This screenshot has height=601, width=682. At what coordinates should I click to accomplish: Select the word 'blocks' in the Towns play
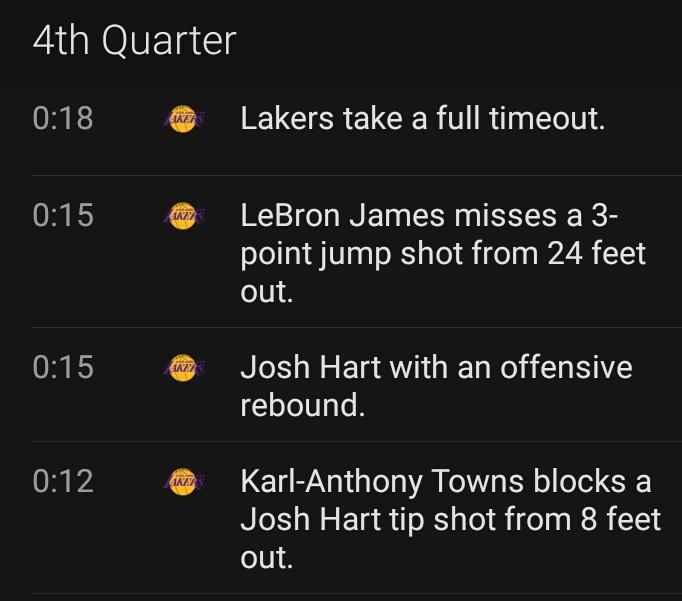coord(579,481)
